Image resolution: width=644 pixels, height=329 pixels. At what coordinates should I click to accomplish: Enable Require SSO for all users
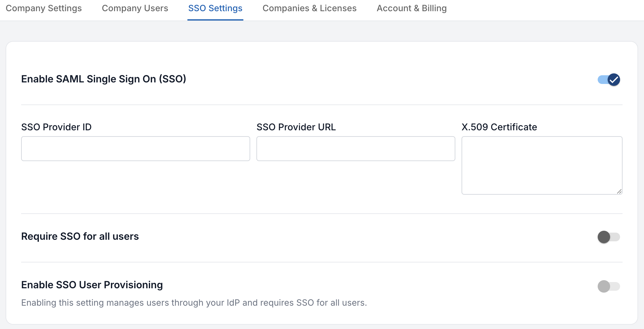608,237
